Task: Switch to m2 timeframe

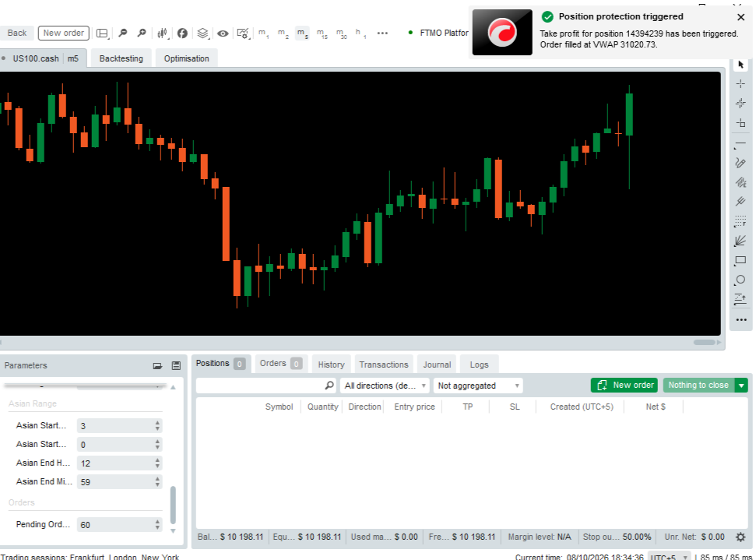Action: (283, 33)
